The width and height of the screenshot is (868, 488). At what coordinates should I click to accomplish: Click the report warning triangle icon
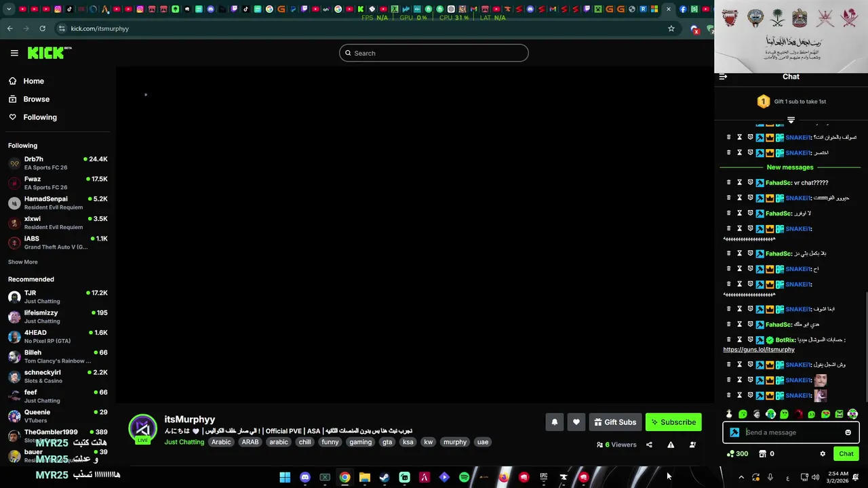tap(671, 445)
